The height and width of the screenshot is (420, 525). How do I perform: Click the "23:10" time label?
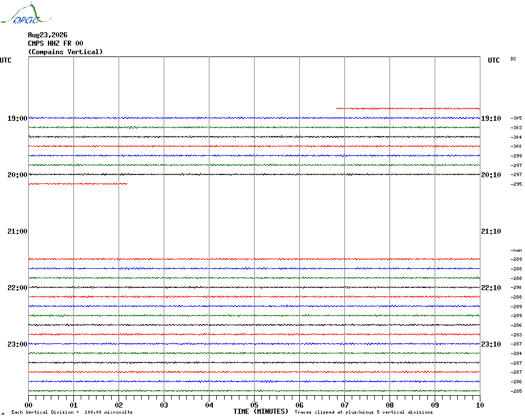(491, 344)
